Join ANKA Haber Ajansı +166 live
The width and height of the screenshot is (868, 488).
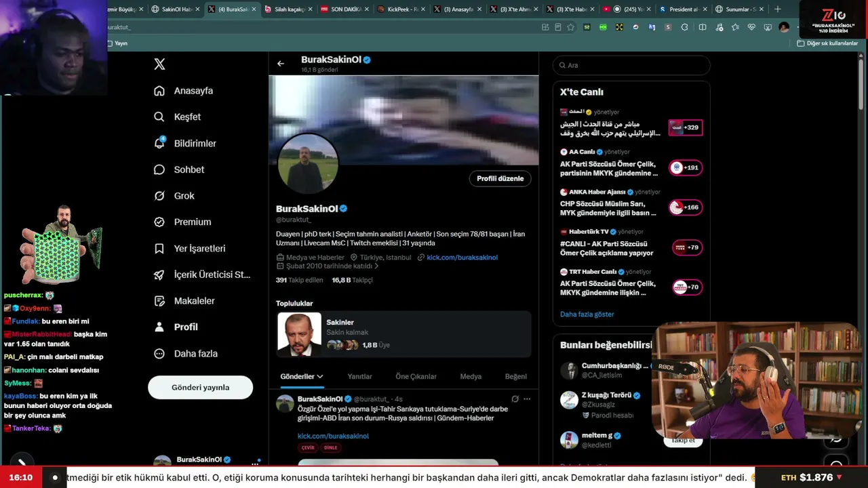(686, 207)
